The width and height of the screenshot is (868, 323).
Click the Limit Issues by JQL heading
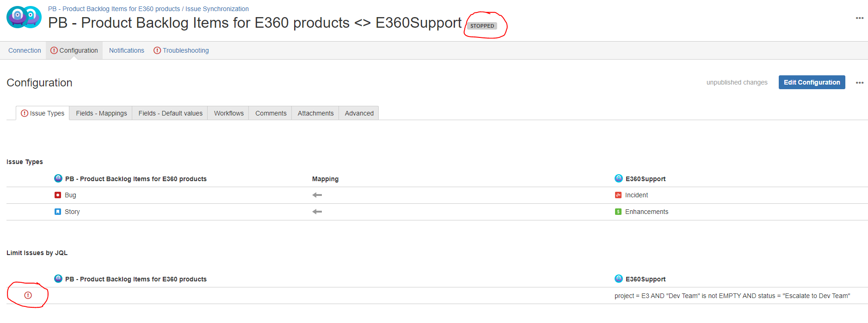[x=37, y=253]
